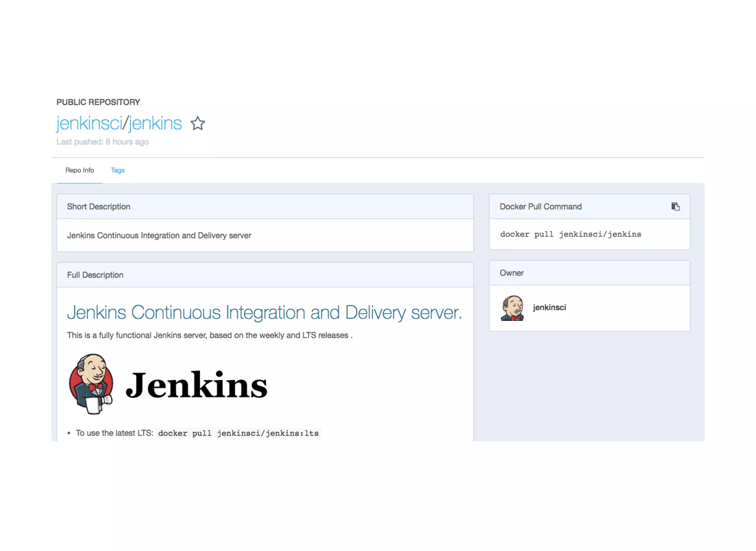This screenshot has height=551, width=756.
Task: Click the Docker Pull Command header label
Action: point(540,207)
